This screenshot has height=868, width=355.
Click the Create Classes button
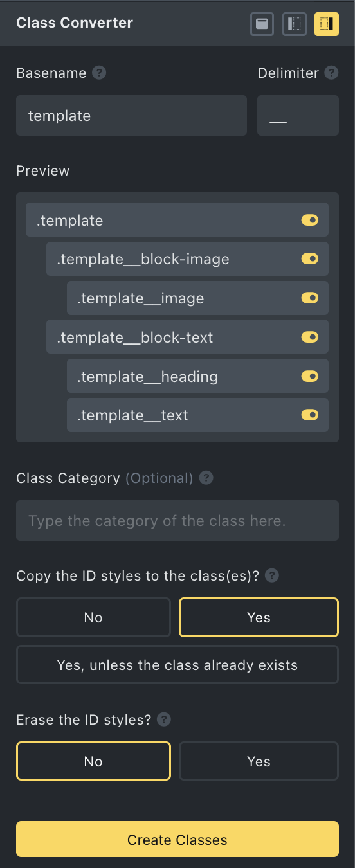coord(177,839)
